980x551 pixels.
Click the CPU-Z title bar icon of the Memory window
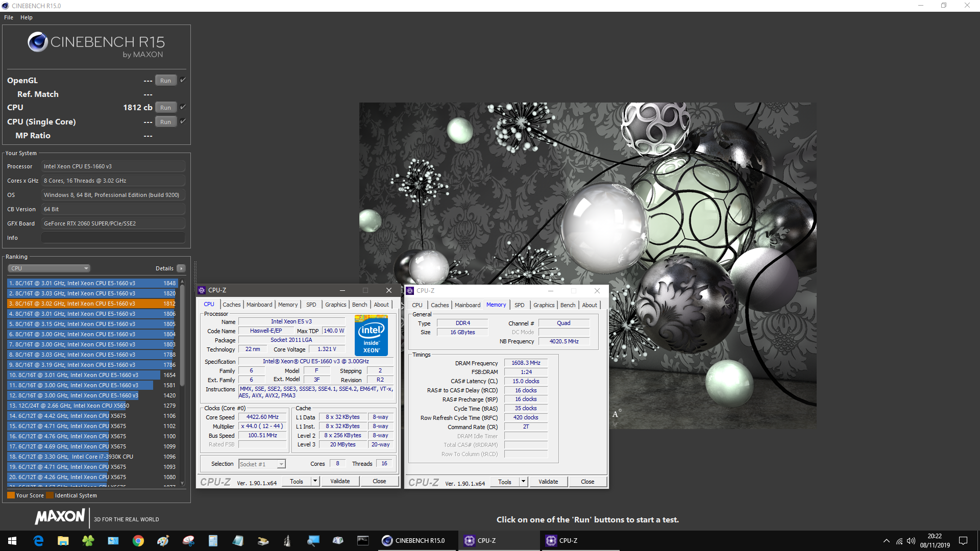410,291
